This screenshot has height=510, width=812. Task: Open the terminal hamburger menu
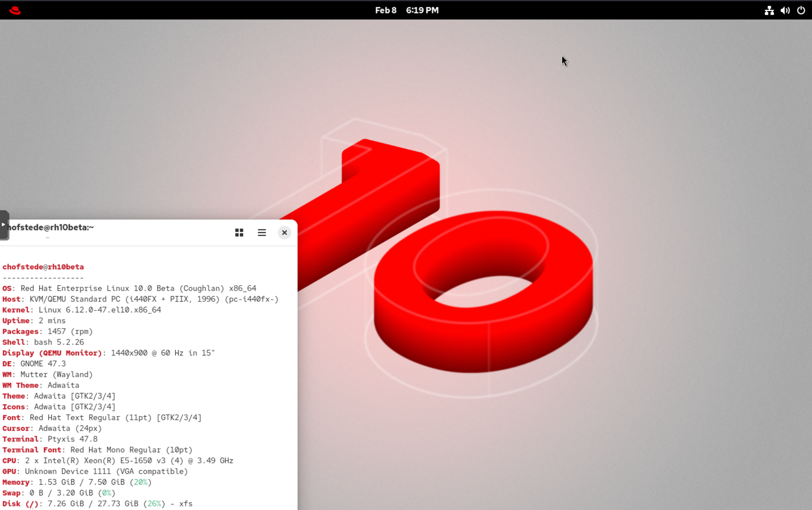[262, 233]
